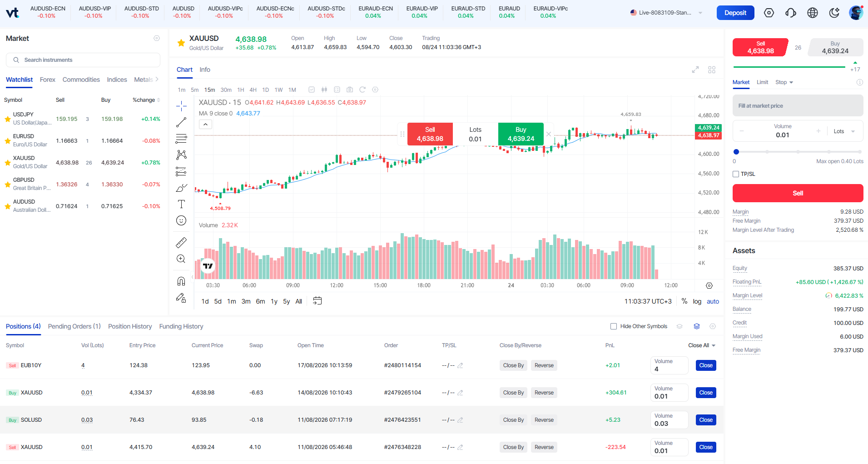Open the Stop order type dropdown
This screenshot has height=464, width=868.
(x=784, y=82)
